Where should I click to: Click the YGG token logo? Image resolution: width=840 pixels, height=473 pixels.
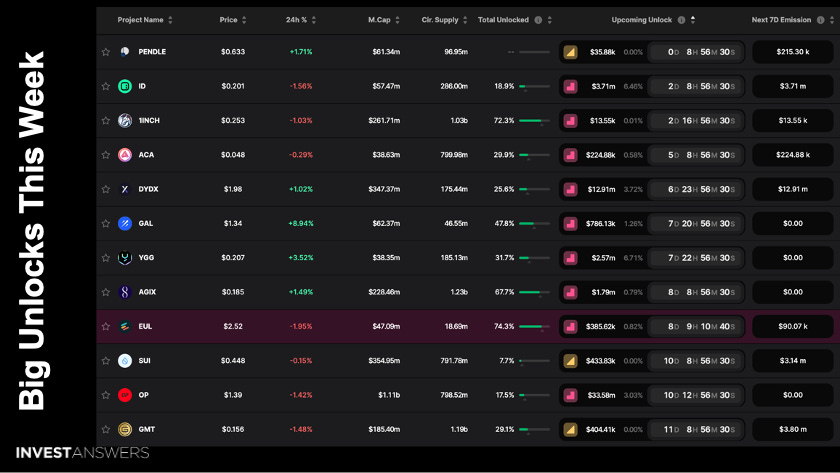125,258
